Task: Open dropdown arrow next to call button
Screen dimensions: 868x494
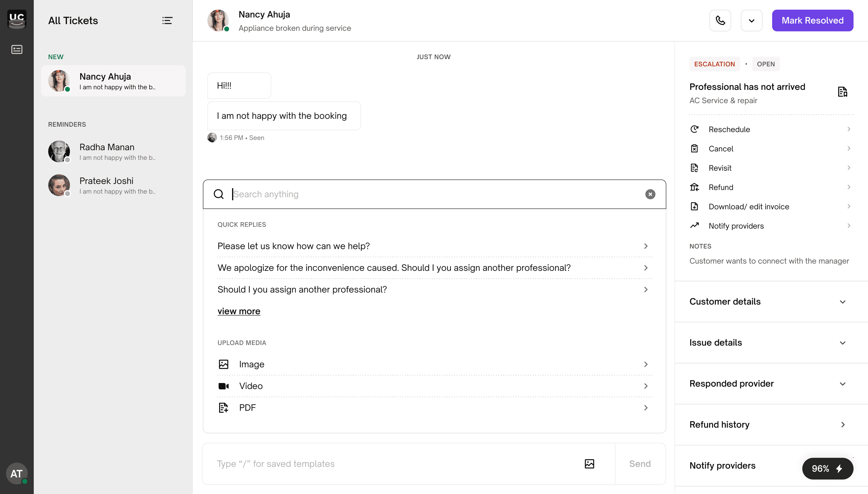Action: click(x=751, y=21)
